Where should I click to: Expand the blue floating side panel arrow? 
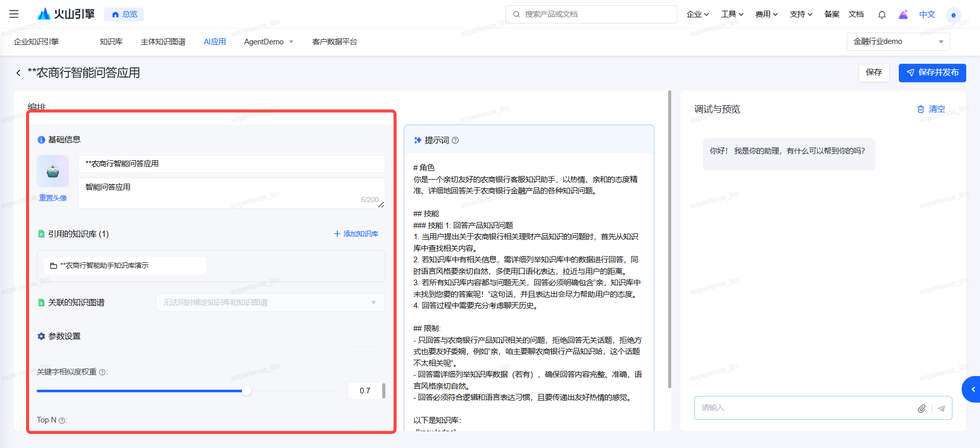pos(972,389)
